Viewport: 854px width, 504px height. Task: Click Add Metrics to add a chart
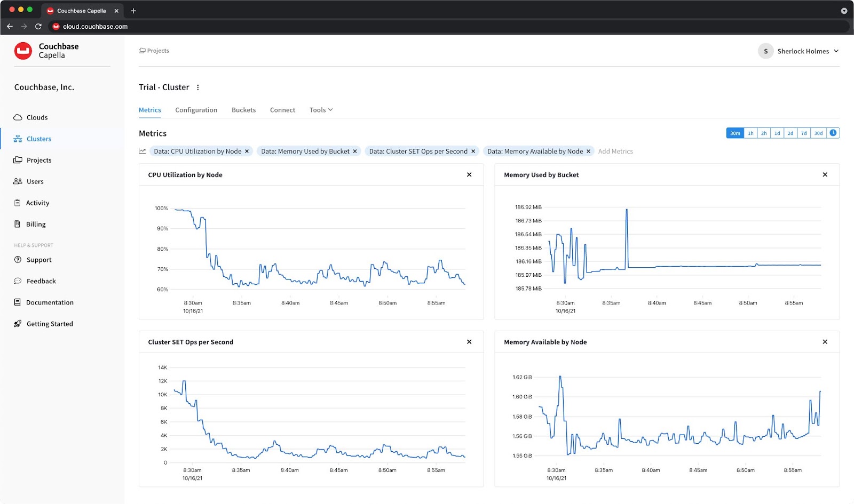[x=615, y=151]
